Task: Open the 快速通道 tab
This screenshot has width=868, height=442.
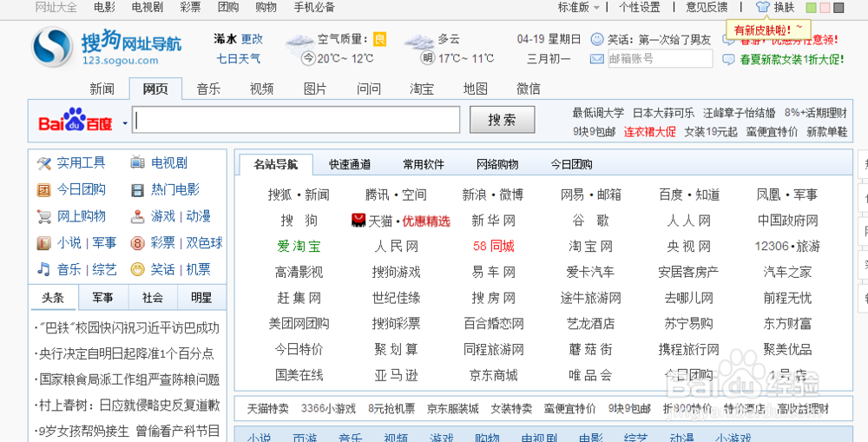Action: 350,164
